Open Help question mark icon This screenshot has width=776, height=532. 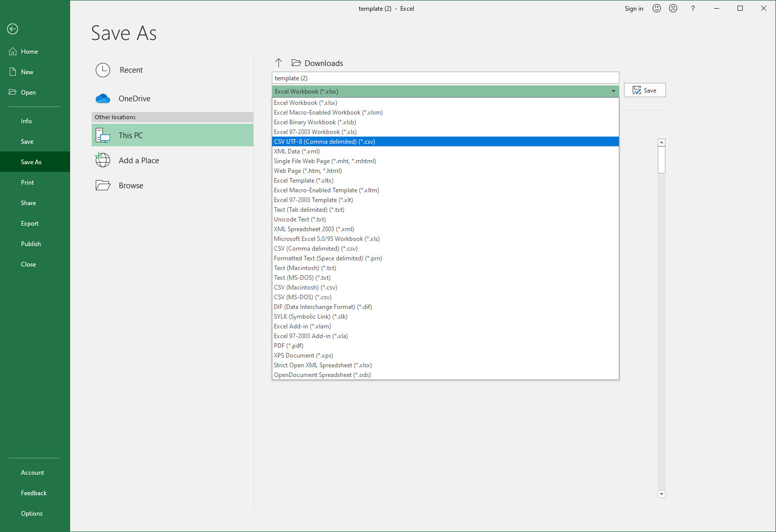[693, 8]
